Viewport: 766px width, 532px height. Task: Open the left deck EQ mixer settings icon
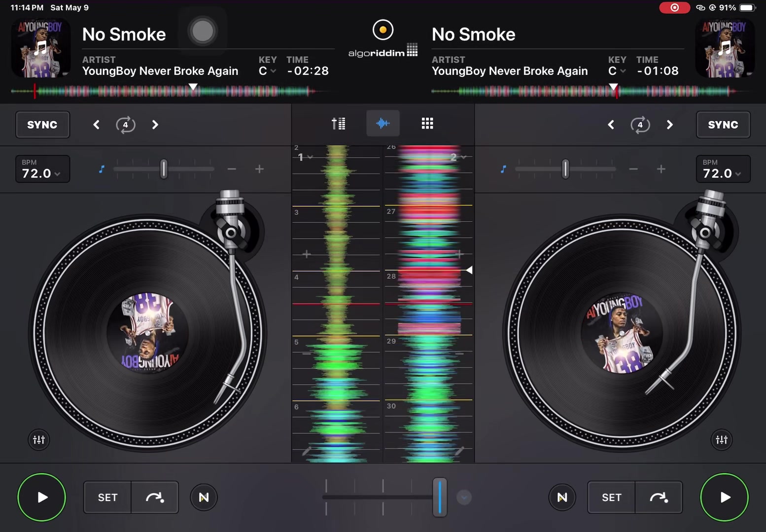[39, 439]
